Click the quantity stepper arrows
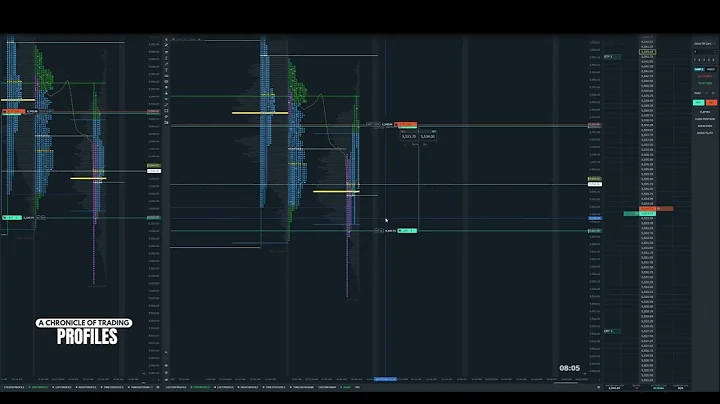720x404 pixels. (x=714, y=51)
